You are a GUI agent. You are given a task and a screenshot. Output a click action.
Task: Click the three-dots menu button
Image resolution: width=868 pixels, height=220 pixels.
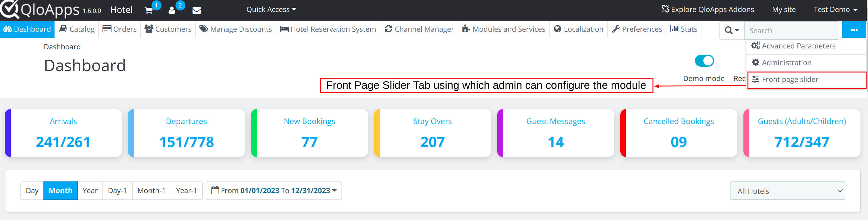coord(854,30)
